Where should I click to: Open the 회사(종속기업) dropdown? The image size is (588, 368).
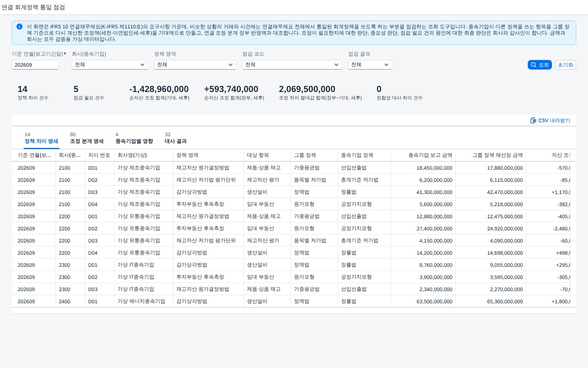[110, 65]
